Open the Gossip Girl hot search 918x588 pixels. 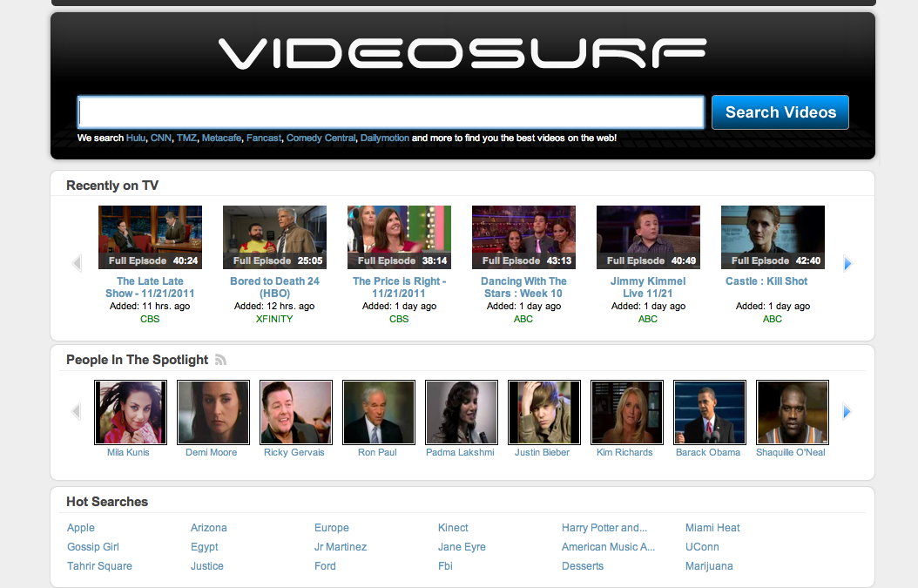(x=93, y=547)
